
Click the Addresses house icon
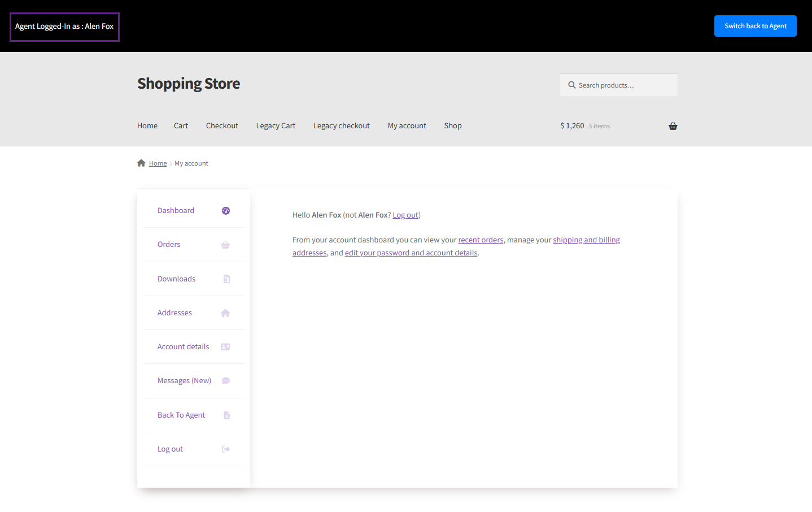point(225,313)
